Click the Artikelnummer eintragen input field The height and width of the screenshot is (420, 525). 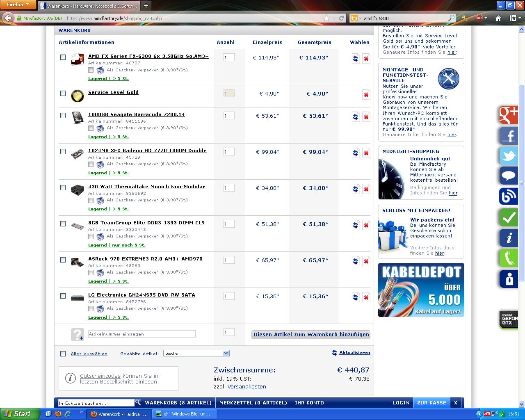click(x=142, y=334)
